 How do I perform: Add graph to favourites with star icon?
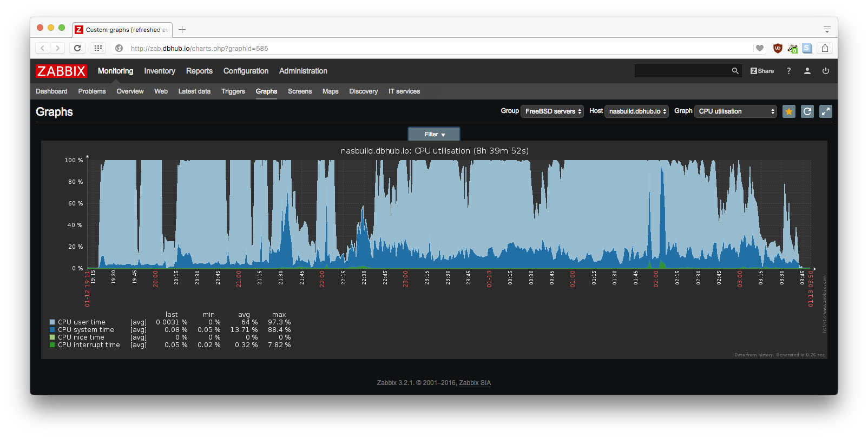click(x=789, y=111)
